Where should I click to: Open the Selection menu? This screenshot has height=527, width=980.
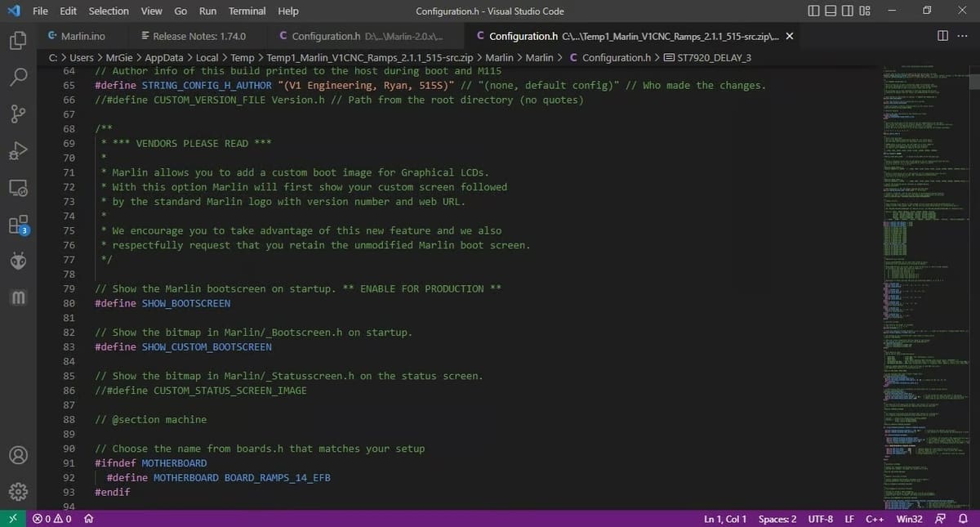[109, 11]
